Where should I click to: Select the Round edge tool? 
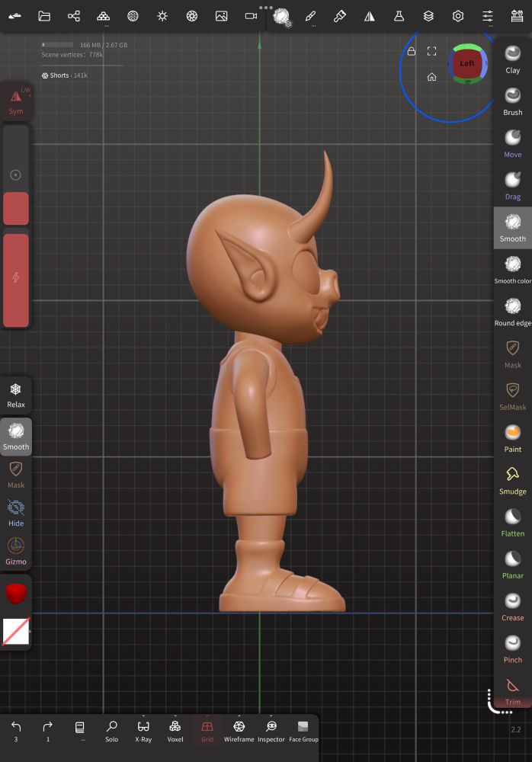coord(512,312)
